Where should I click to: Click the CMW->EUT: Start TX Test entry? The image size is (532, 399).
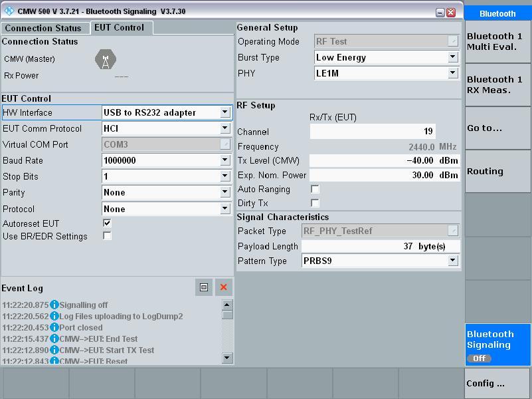pos(106,350)
